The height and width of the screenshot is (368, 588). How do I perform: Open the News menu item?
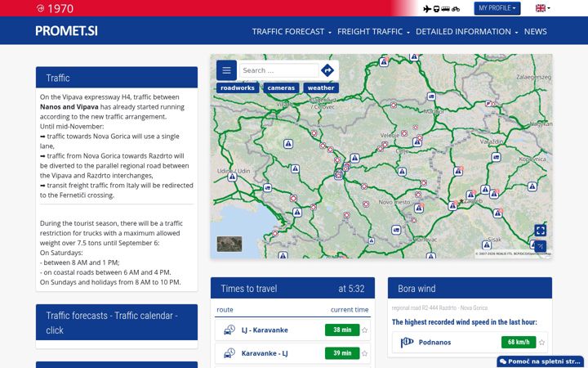tap(535, 32)
